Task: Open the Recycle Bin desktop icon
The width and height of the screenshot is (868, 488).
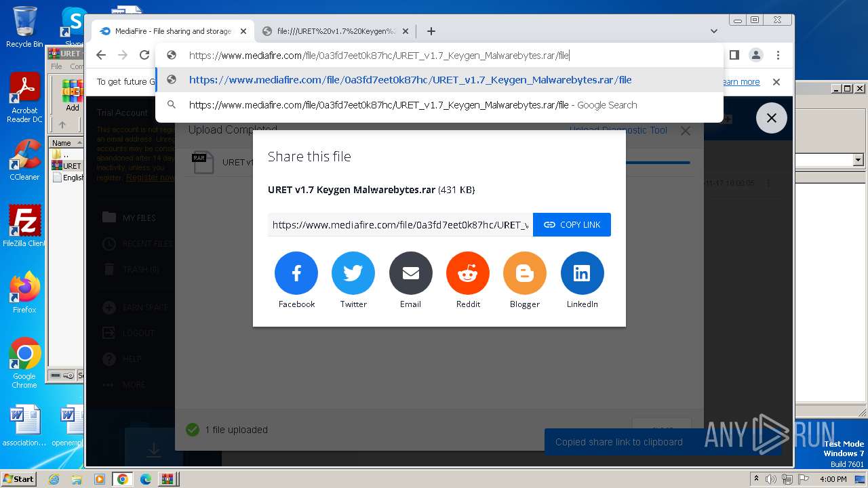Action: pyautogui.click(x=24, y=27)
